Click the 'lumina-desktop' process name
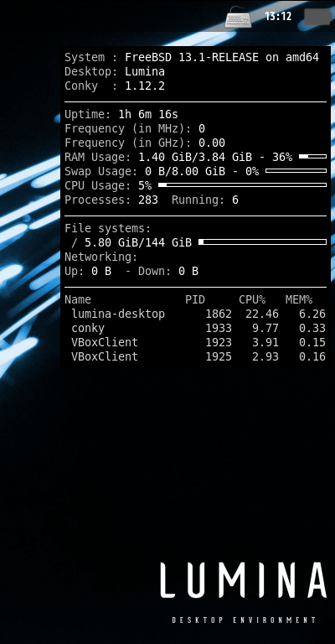The image size is (335, 644). (118, 314)
